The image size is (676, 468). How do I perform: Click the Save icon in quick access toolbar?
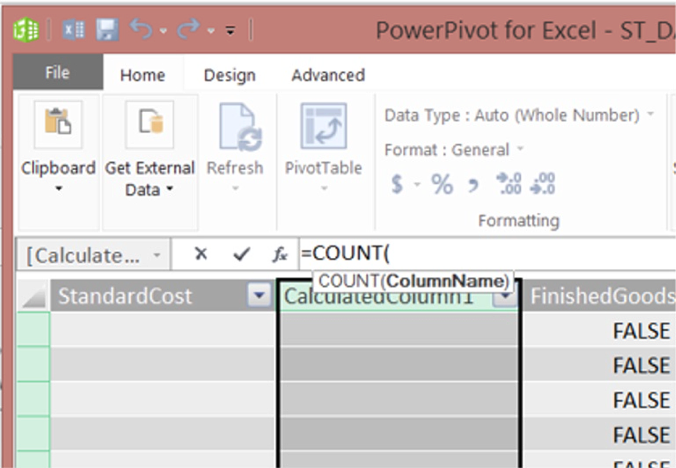click(106, 30)
